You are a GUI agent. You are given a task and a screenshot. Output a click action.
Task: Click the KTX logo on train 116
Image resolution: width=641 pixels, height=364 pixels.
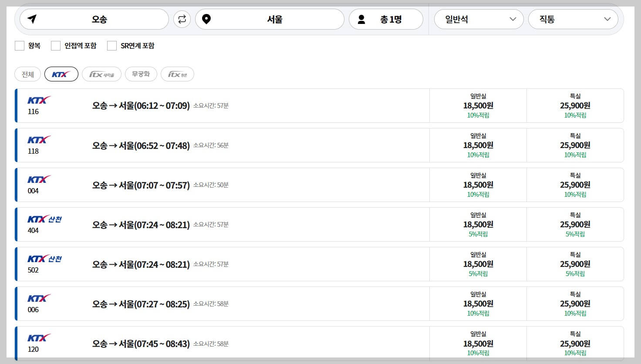pos(38,100)
